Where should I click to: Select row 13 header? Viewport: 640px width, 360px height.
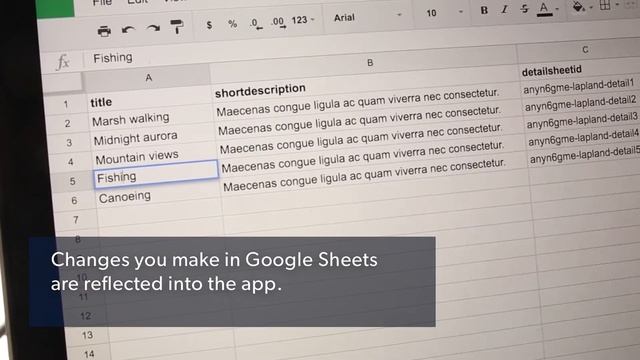[87, 336]
